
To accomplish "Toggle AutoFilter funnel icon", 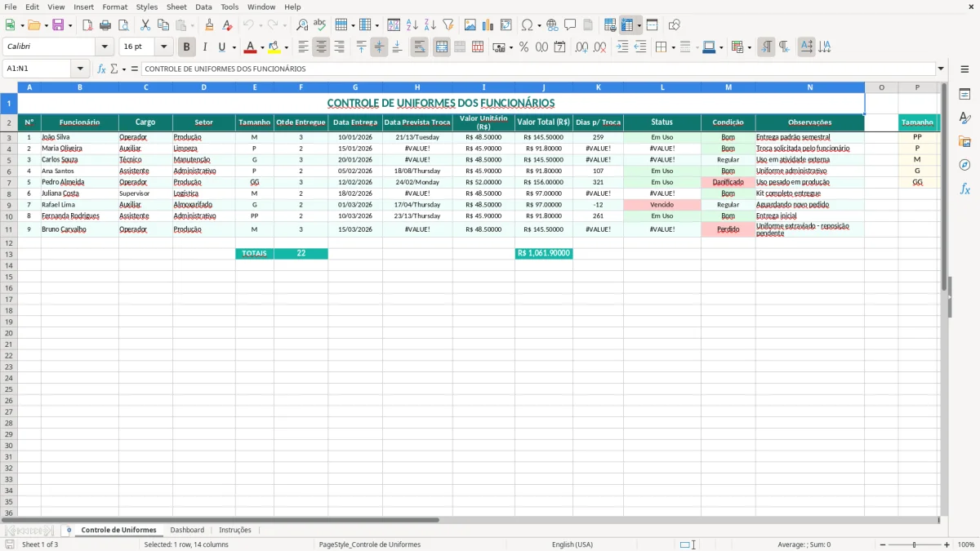I will point(448,25).
